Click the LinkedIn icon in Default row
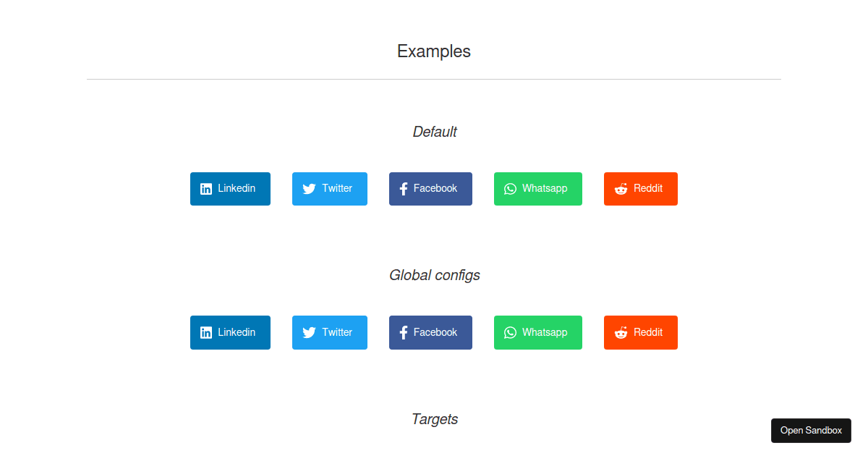 click(x=206, y=189)
